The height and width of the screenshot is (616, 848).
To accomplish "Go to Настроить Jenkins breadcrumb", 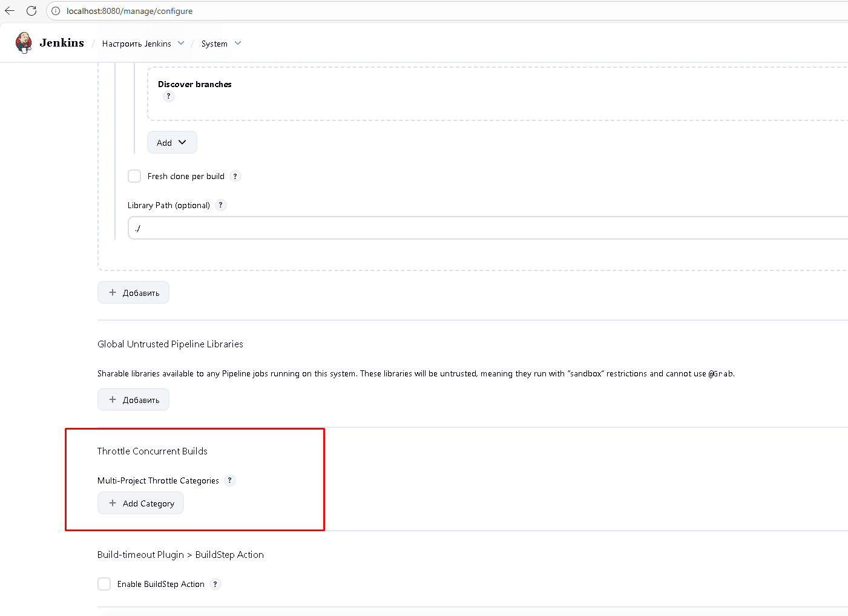I will [136, 44].
